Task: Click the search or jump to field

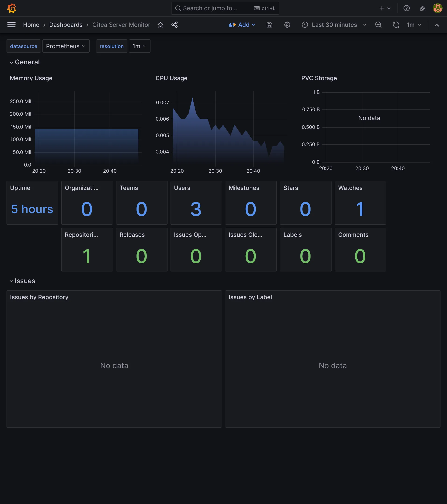Action: click(222, 8)
